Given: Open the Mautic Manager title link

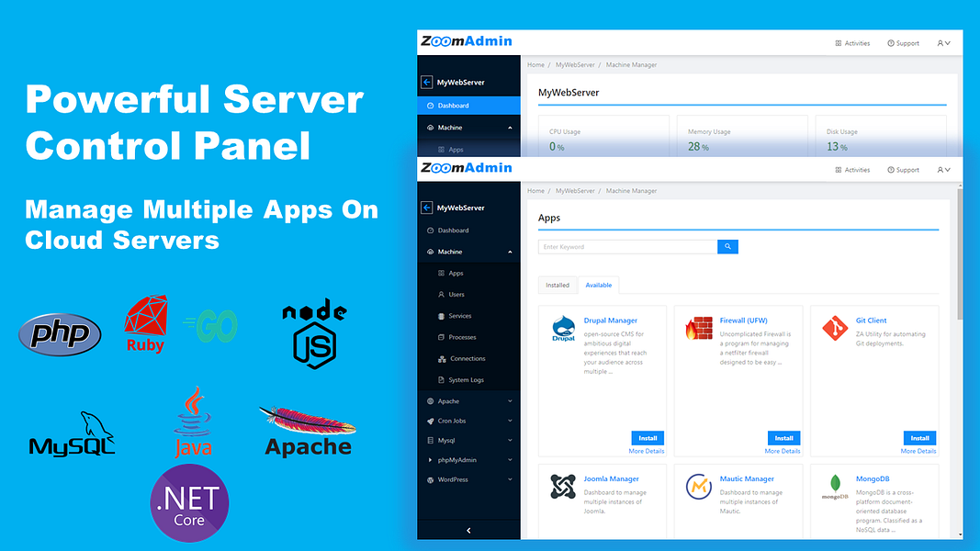Looking at the screenshot, I should pyautogui.click(x=747, y=479).
